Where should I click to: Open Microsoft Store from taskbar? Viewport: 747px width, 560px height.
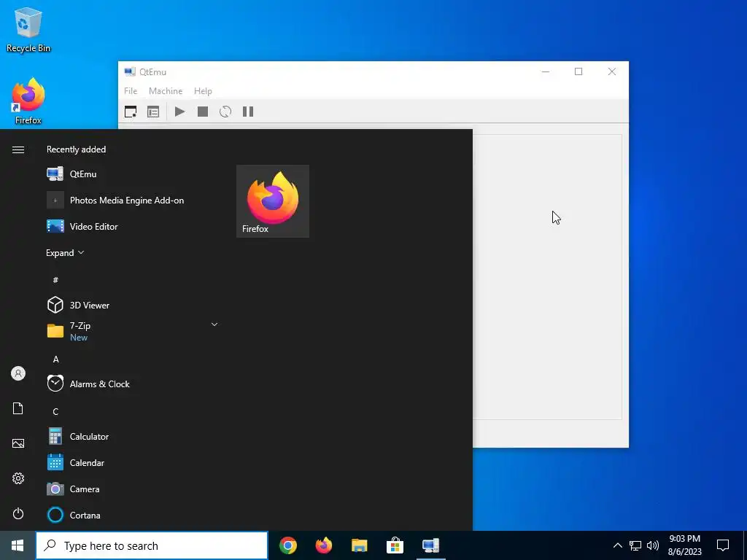395,545
